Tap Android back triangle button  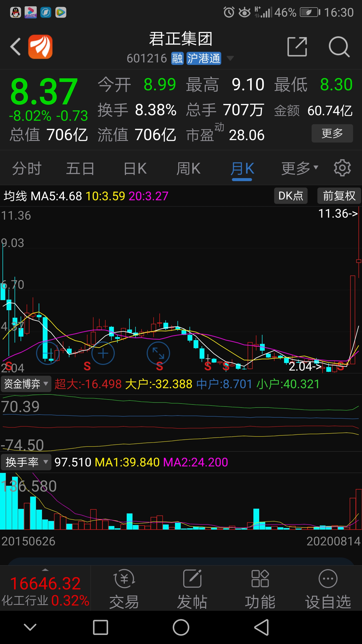(262, 627)
